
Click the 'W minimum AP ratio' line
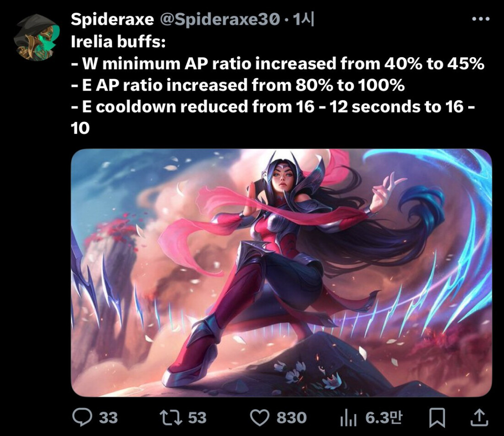coord(277,63)
